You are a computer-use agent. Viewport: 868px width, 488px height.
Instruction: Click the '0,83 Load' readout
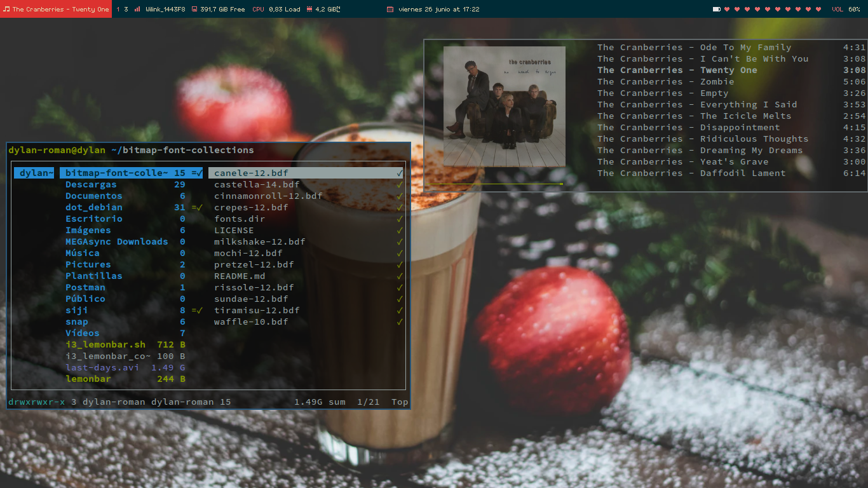(284, 10)
